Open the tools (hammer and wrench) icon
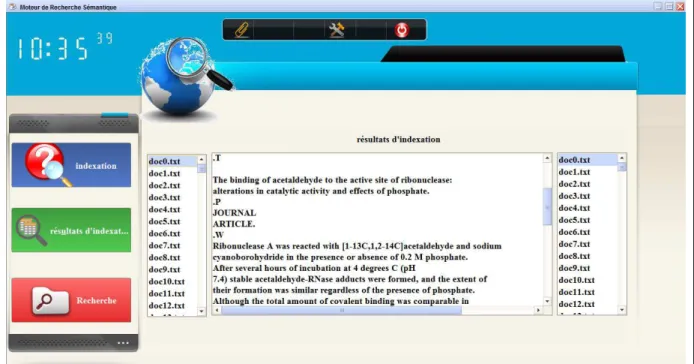 [x=337, y=30]
